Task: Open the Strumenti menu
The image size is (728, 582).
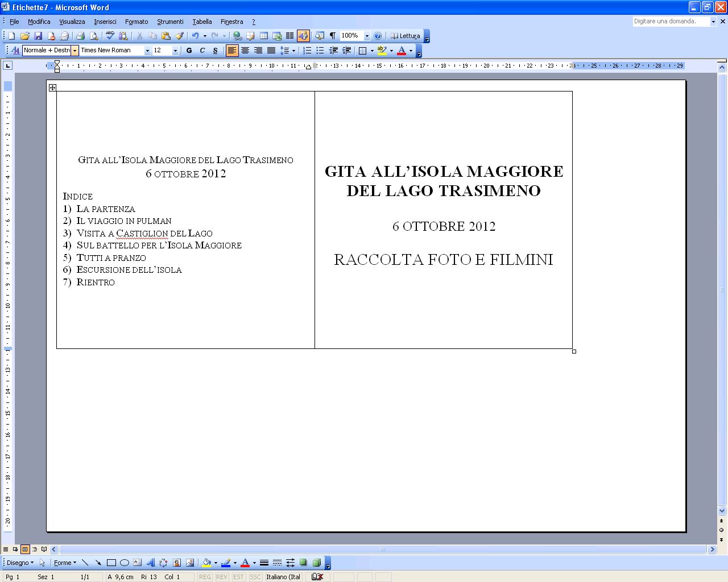Action: point(170,22)
